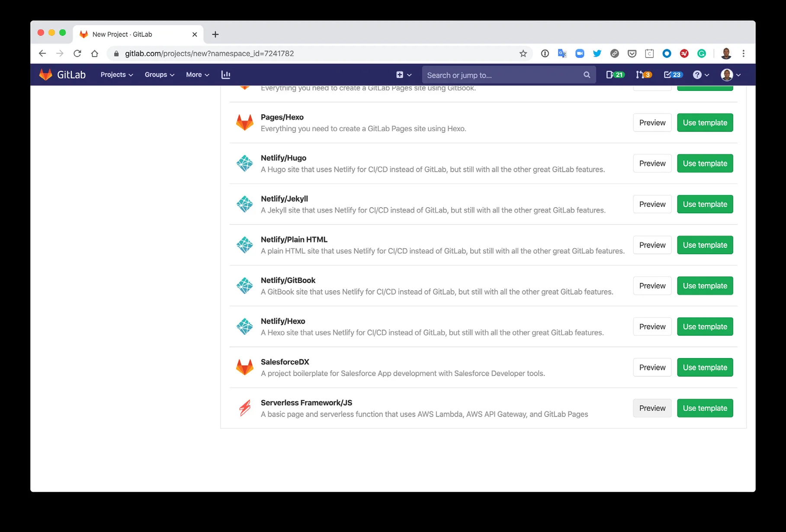Click the GitLab logo in navbar
786x532 pixels.
point(62,75)
